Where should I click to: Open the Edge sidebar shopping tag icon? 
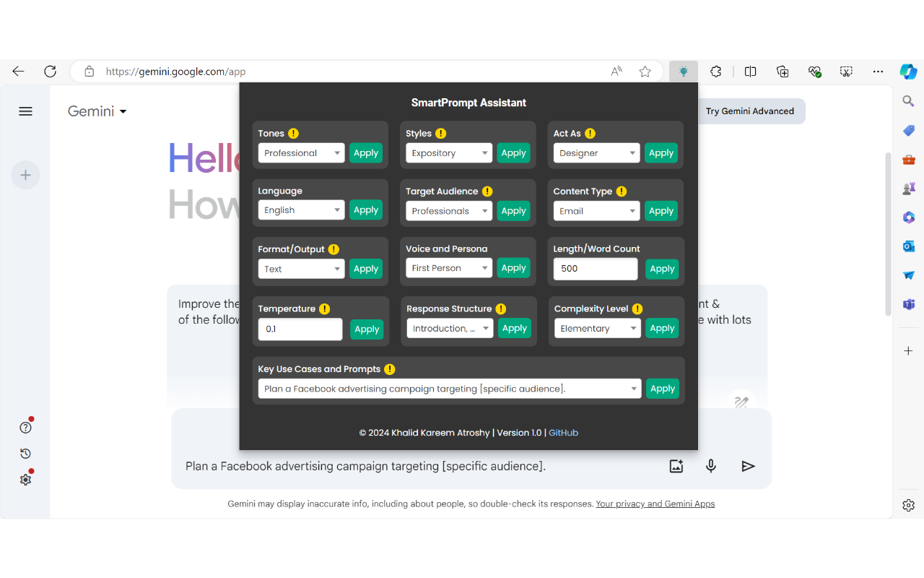pos(909,130)
